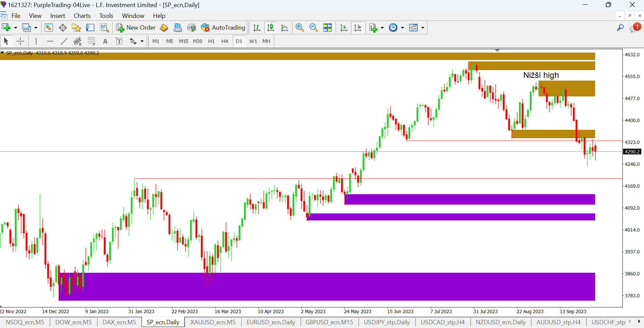Select the Text 'A' tool
This screenshot has height=328, width=644.
pyautogui.click(x=105, y=41)
